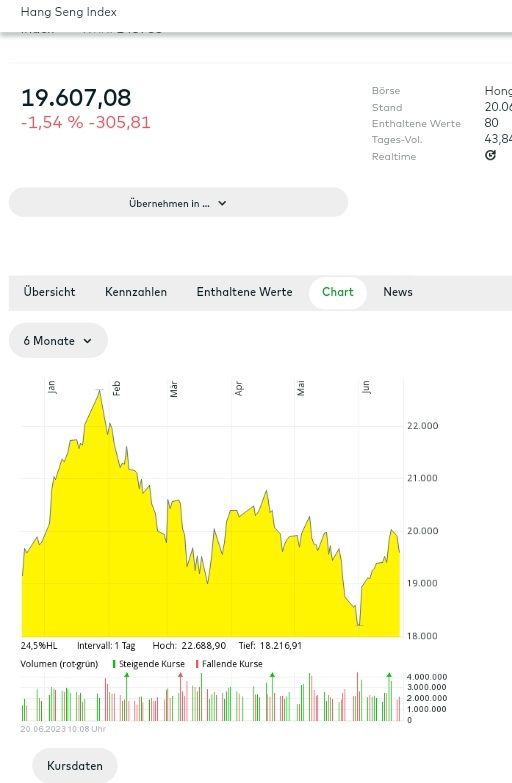Select the Chart tab
This screenshot has height=783, width=512.
pos(338,292)
